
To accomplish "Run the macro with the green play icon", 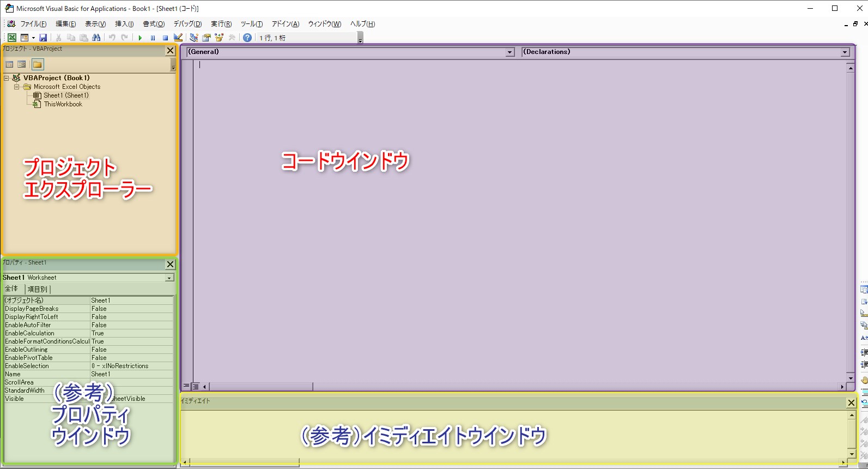I will tap(140, 38).
